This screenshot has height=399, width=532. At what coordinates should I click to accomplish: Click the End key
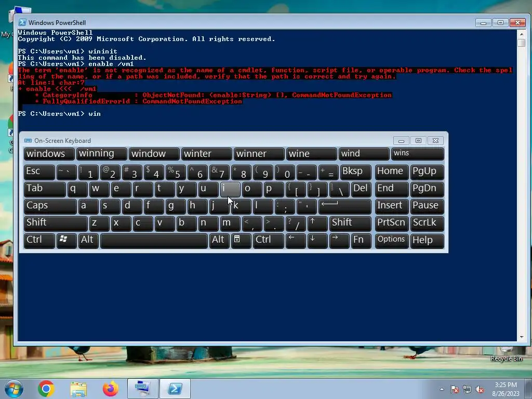coord(392,189)
